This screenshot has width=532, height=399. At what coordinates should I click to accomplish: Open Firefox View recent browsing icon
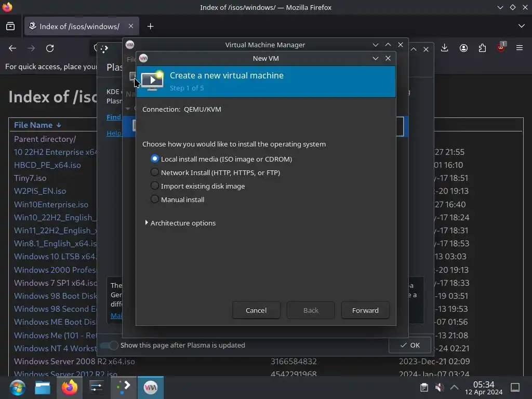pyautogui.click(x=10, y=26)
